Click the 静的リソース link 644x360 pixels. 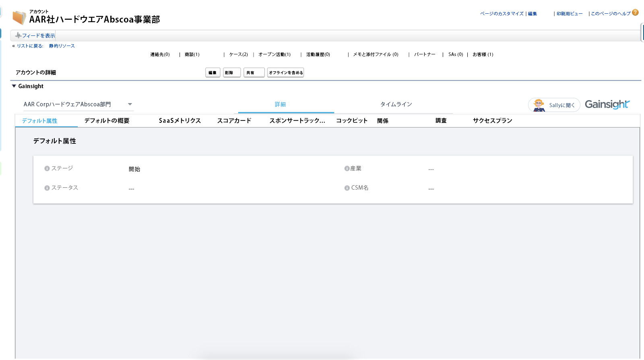click(x=62, y=46)
